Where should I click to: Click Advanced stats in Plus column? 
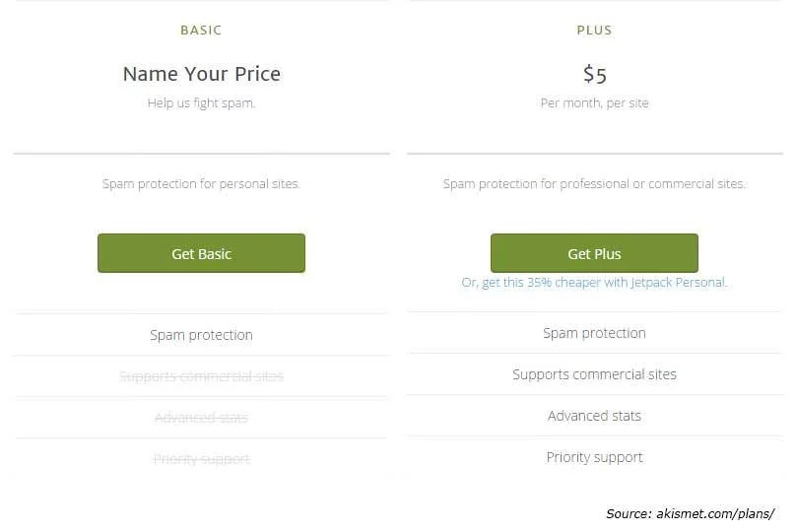(594, 416)
